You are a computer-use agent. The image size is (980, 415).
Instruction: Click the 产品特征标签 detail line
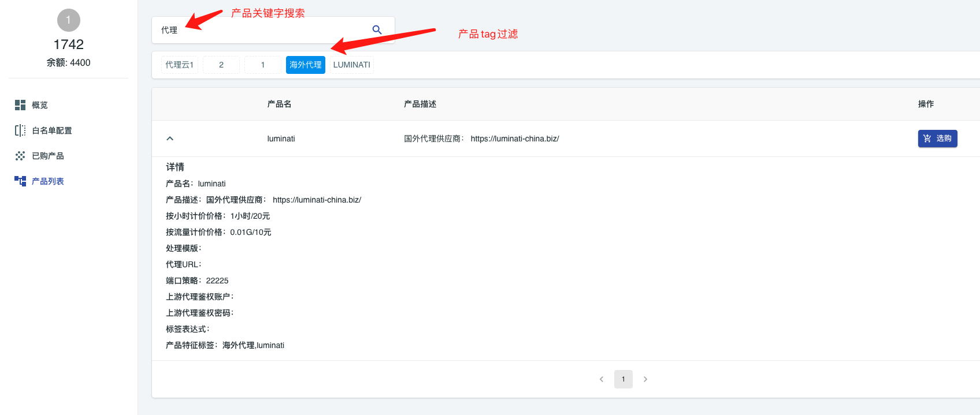[225, 345]
